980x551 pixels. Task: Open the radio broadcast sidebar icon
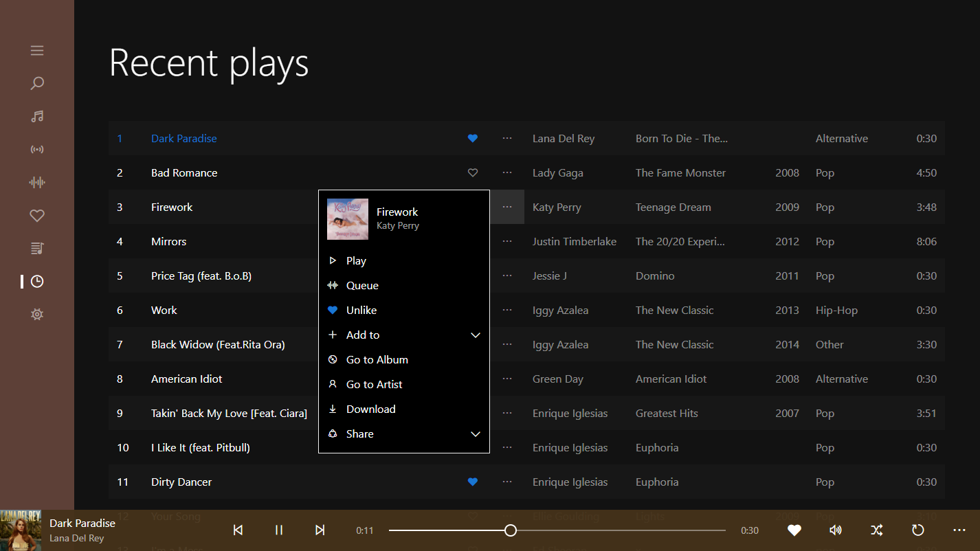[37, 149]
